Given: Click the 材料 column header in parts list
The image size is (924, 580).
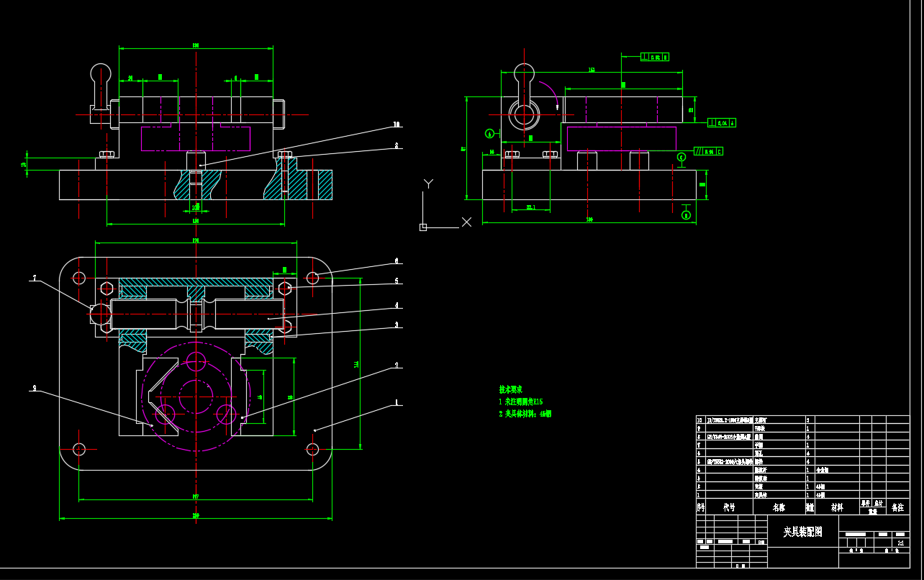Looking at the screenshot, I should [837, 507].
